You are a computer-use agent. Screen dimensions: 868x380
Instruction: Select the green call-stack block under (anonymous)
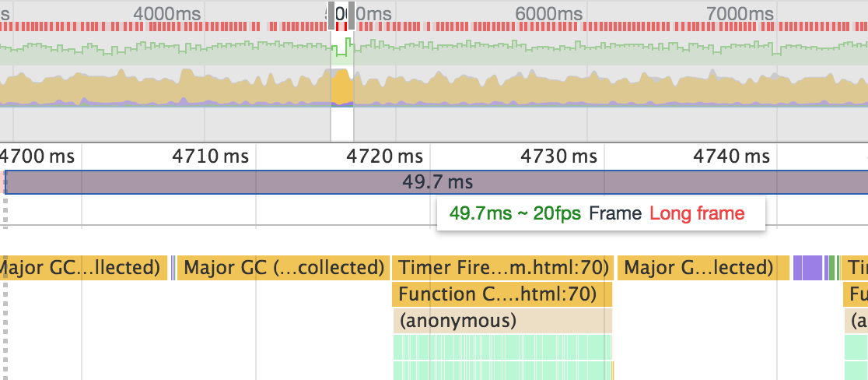[x=502, y=347]
